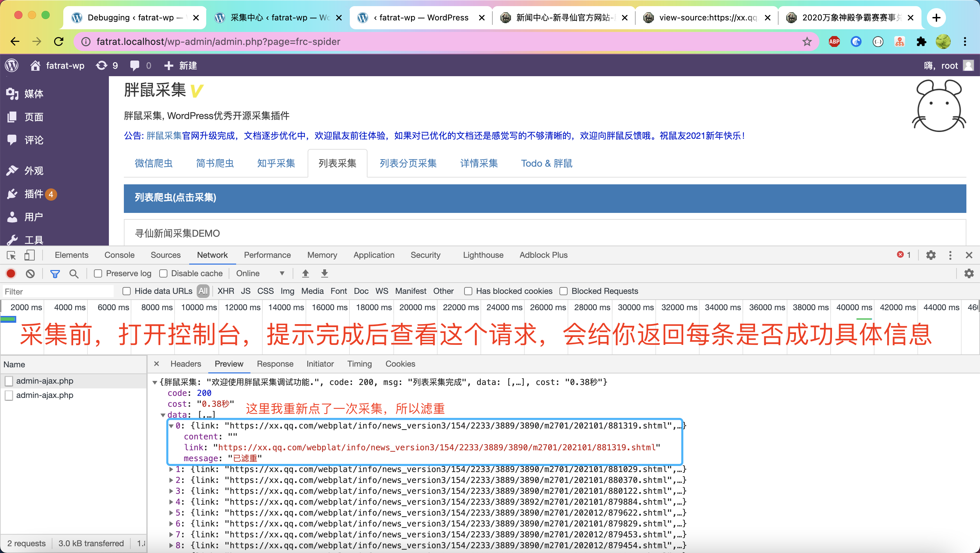Expand data item 1 ending 881029.shtml
Screen dimensions: 980x553
[x=171, y=469]
